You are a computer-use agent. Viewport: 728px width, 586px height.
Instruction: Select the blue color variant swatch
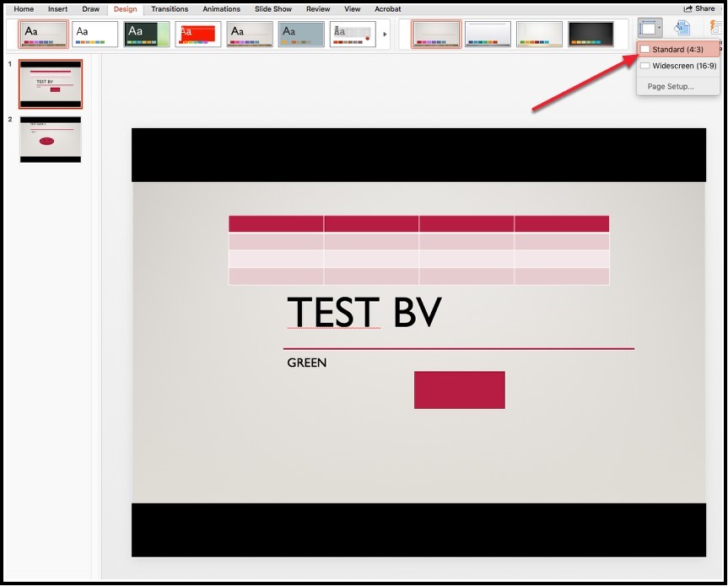coord(488,34)
